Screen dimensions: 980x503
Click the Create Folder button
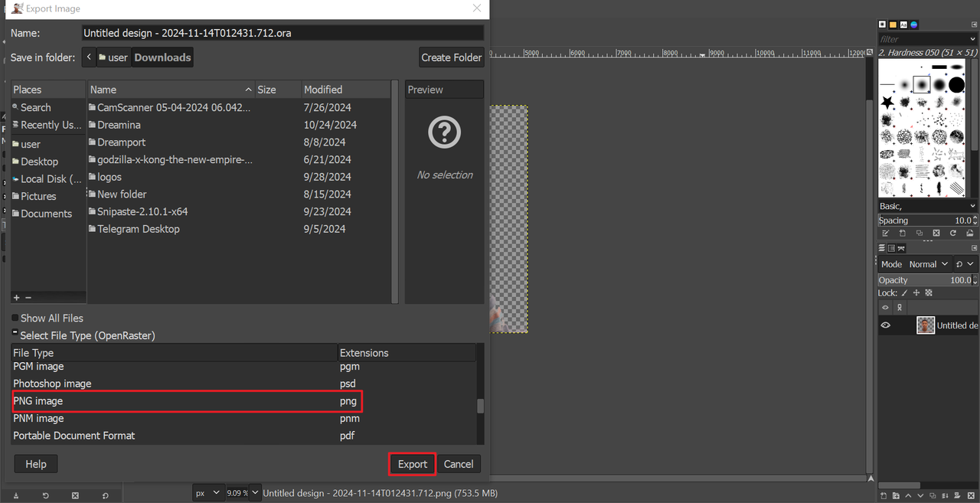tap(452, 57)
